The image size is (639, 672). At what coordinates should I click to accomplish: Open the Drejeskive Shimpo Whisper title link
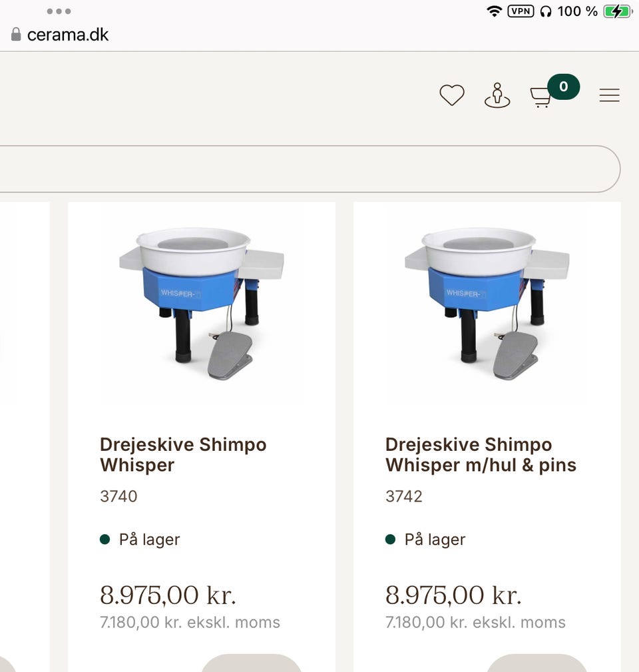[x=183, y=454]
